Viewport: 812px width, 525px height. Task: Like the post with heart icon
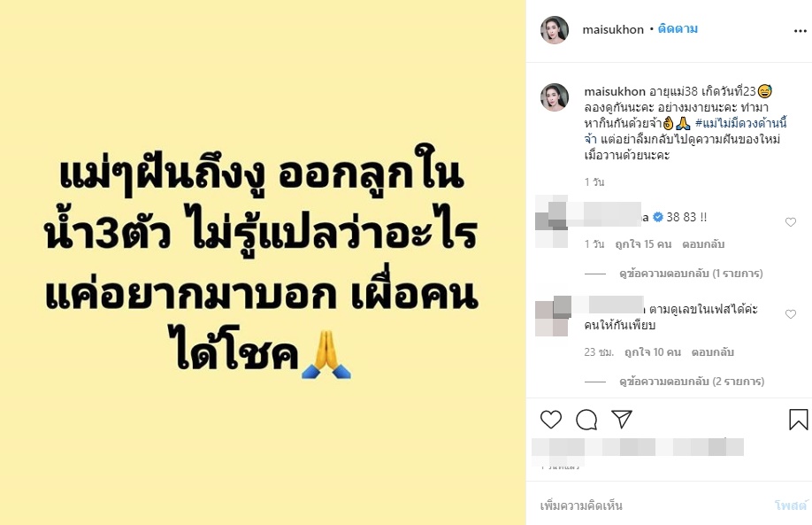[x=551, y=420]
